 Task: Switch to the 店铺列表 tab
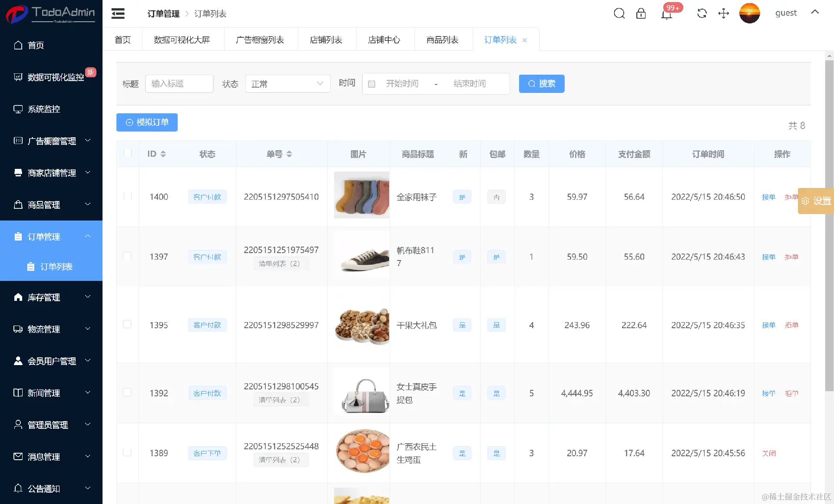[x=326, y=40]
